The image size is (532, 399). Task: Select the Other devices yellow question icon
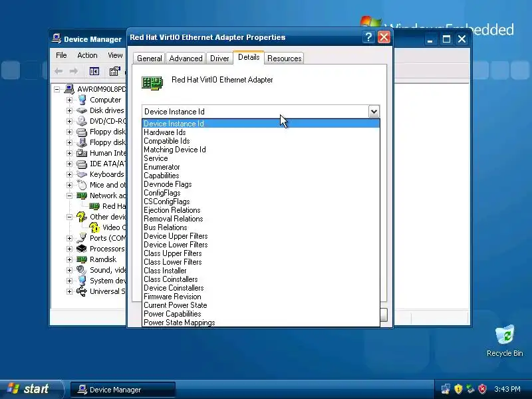tap(82, 217)
